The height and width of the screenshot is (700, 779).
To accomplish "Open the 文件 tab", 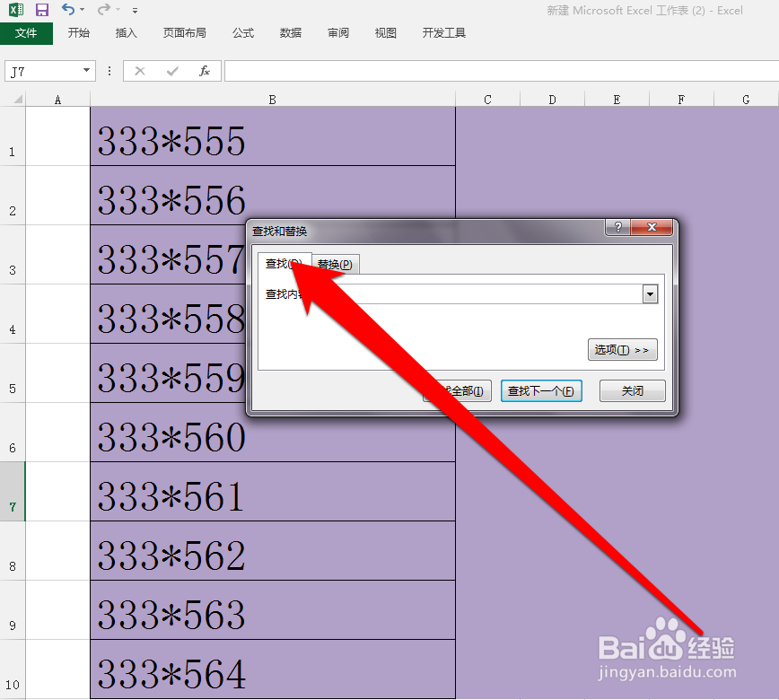I will 26,33.
